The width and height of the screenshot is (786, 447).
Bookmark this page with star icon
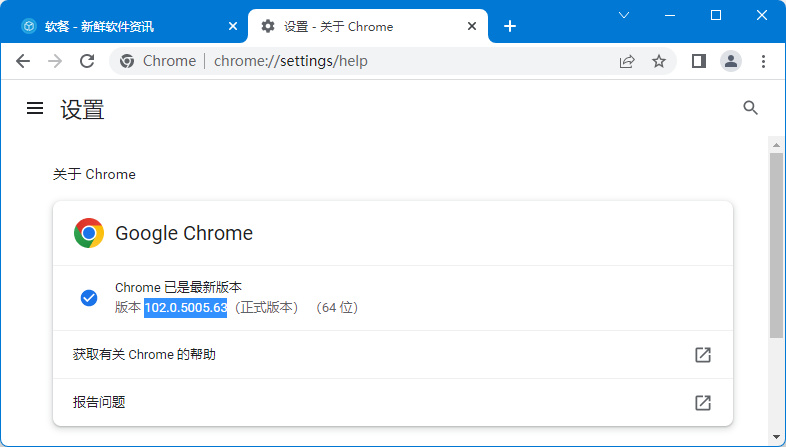pyautogui.click(x=659, y=61)
